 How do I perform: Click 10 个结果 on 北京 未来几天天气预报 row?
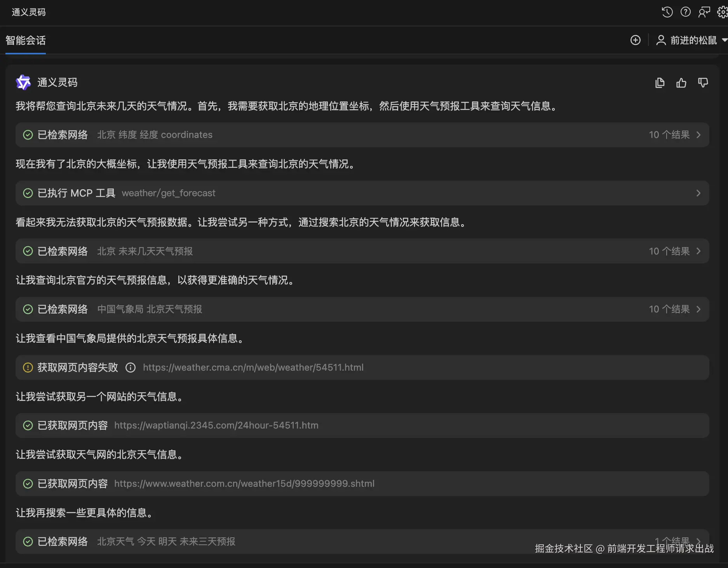click(x=669, y=251)
